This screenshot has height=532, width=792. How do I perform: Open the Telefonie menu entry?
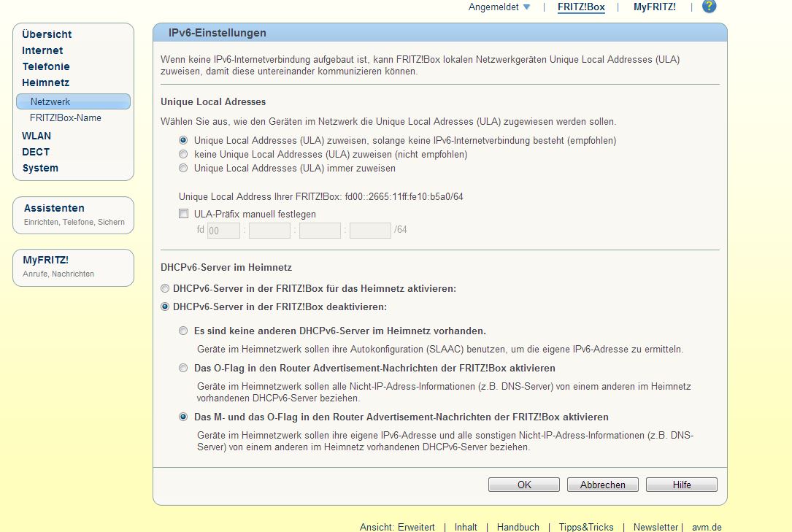46,66
